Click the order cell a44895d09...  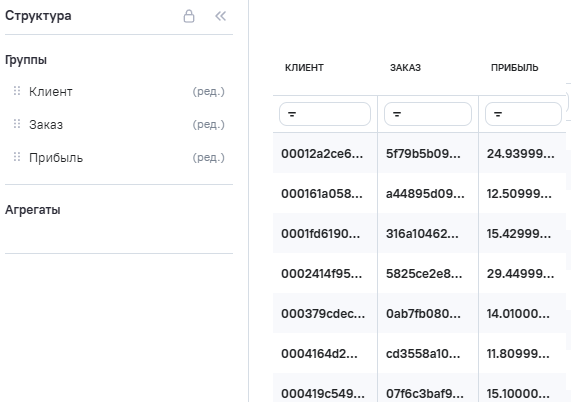click(x=425, y=193)
